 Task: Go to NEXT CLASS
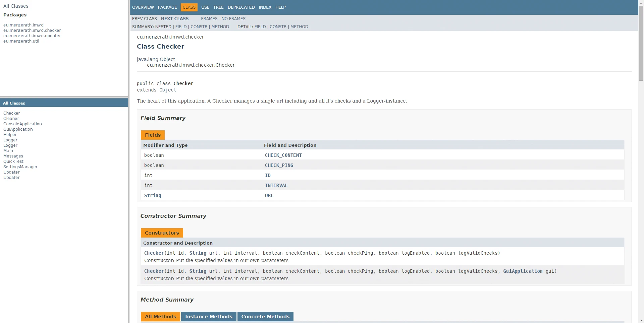click(x=175, y=19)
